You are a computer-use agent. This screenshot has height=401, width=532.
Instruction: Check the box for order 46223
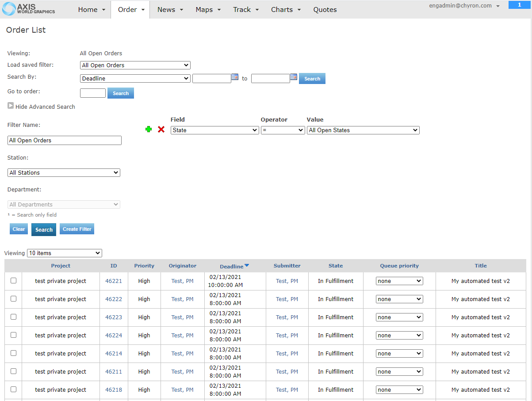pyautogui.click(x=13, y=317)
